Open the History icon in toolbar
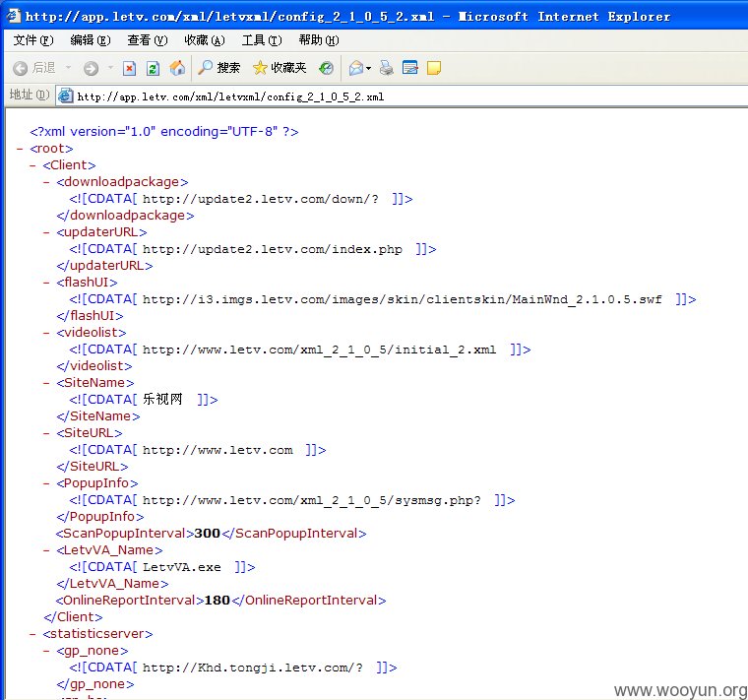Screen dimensions: 748x700 click(327, 68)
